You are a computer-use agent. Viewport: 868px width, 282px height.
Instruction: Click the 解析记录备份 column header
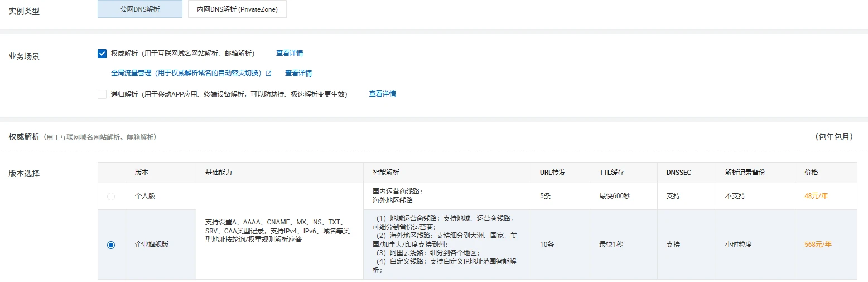click(745, 173)
